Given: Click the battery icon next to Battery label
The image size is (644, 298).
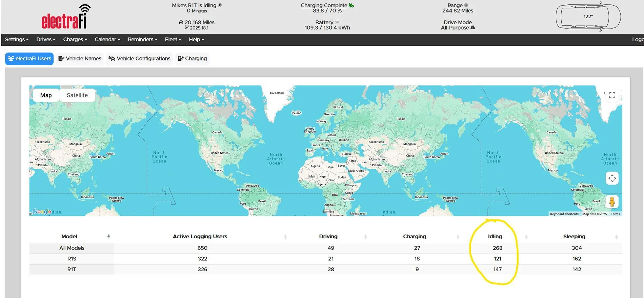Looking at the screenshot, I should [x=337, y=22].
